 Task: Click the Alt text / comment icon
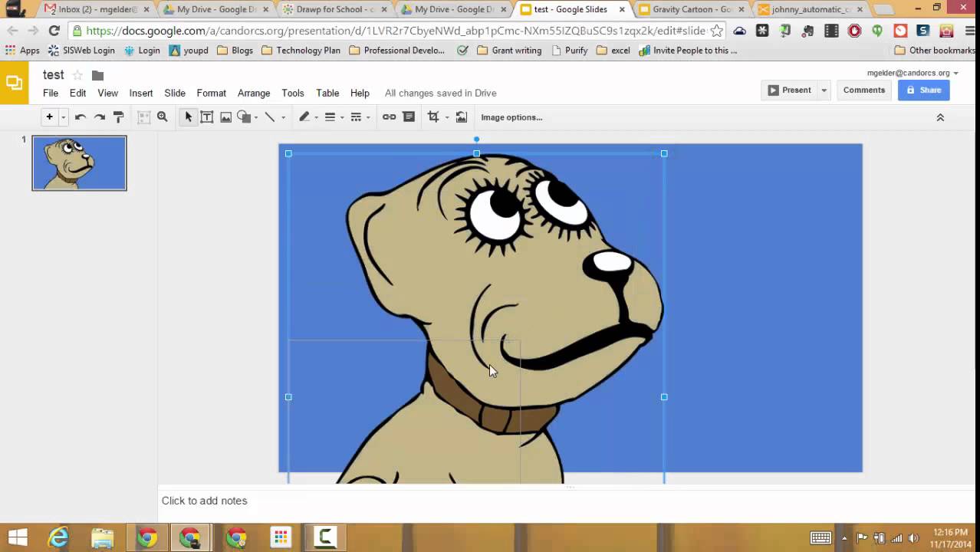(409, 117)
